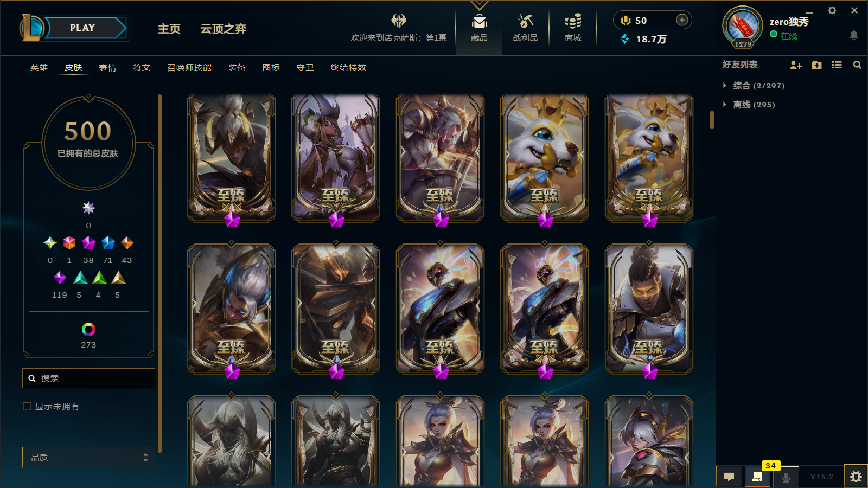Open the 品质 sort dropdown
The width and height of the screenshot is (868, 488).
[88, 458]
